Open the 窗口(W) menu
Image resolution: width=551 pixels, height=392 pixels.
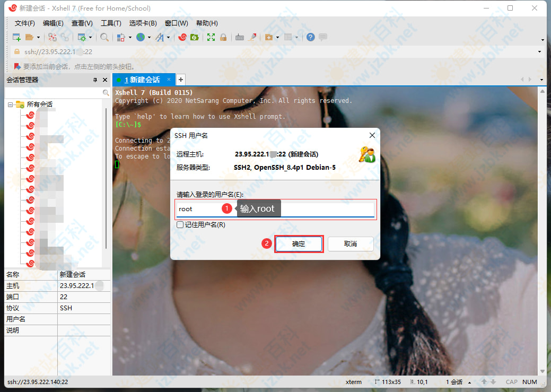(x=177, y=23)
